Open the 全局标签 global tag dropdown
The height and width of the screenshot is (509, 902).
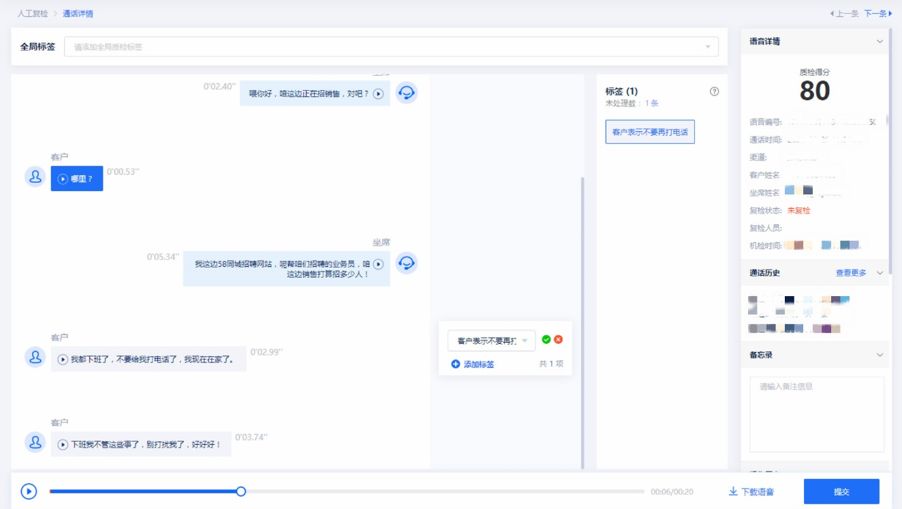(x=391, y=47)
